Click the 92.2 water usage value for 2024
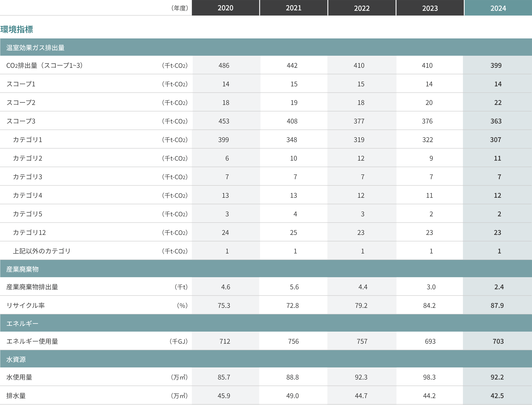 point(497,377)
